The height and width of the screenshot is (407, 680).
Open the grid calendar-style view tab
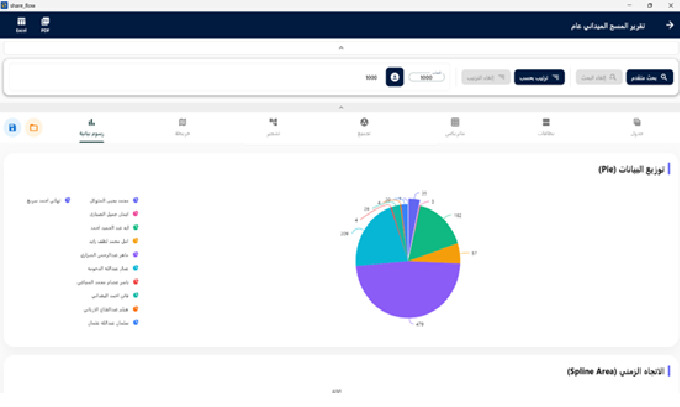coord(455,127)
